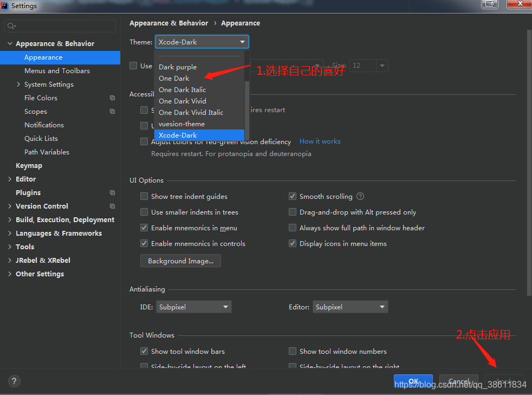Image resolution: width=532 pixels, height=395 pixels.
Task: Toggle Enable mnemonics in controls
Action: [144, 243]
